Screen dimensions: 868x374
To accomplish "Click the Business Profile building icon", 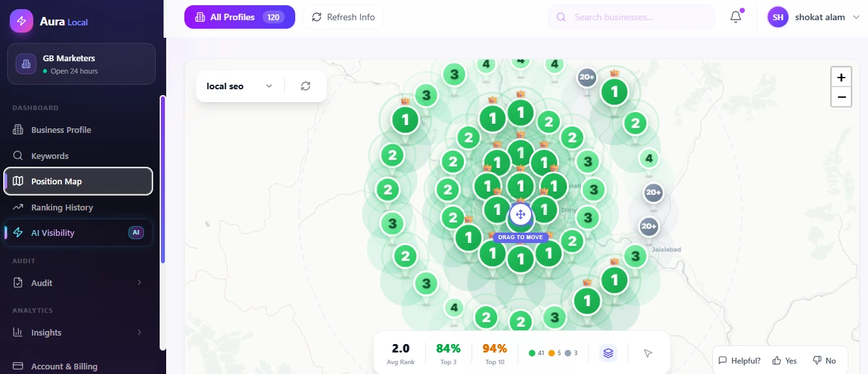I will point(18,130).
